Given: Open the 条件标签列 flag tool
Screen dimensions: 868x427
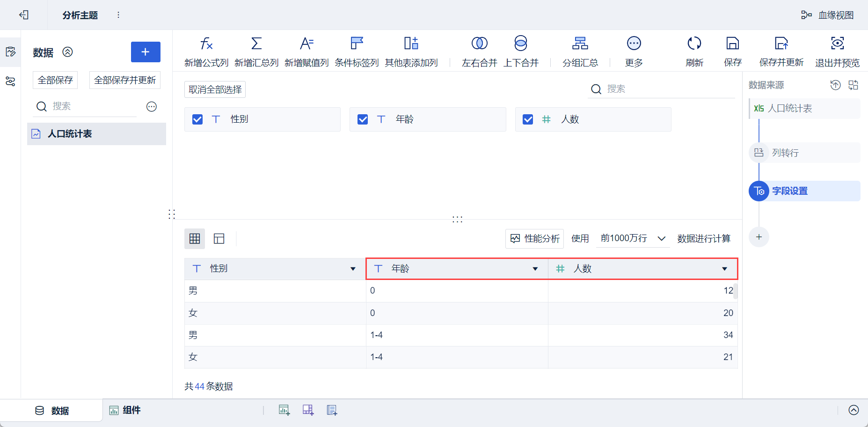Looking at the screenshot, I should (x=357, y=44).
